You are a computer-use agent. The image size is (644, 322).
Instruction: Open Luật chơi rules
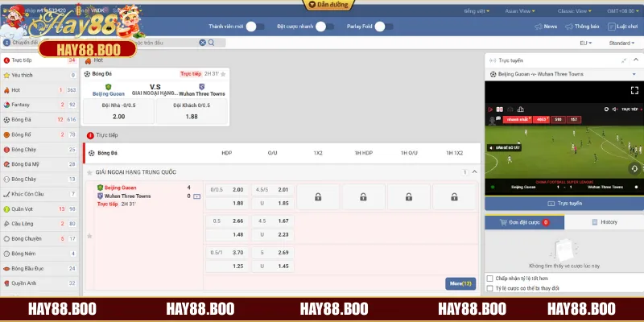[x=622, y=27]
